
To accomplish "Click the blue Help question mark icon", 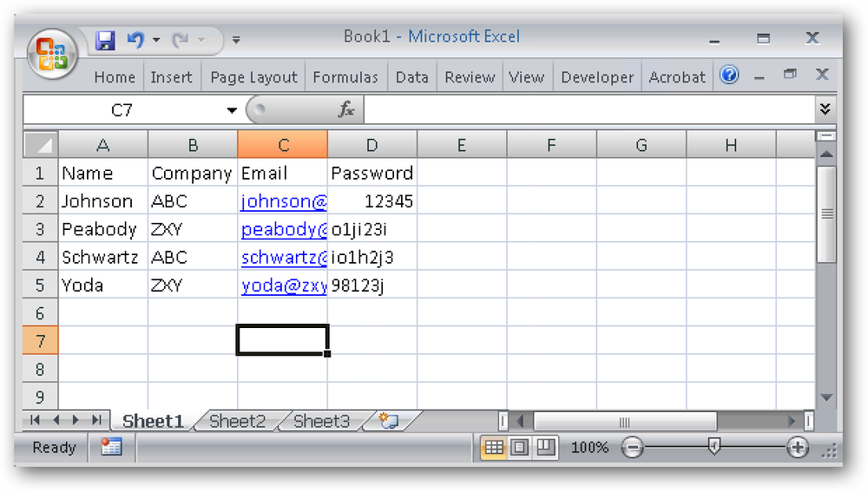I will click(729, 75).
